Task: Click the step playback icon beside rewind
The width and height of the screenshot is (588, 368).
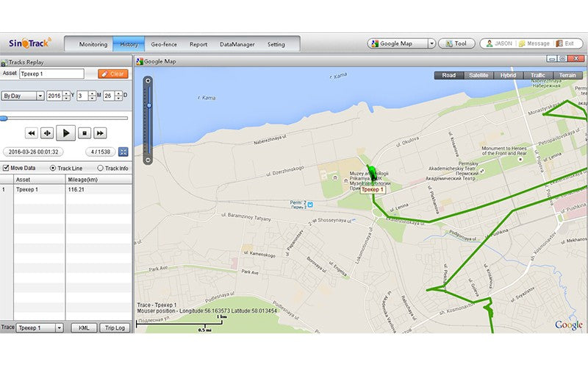Action: click(47, 133)
